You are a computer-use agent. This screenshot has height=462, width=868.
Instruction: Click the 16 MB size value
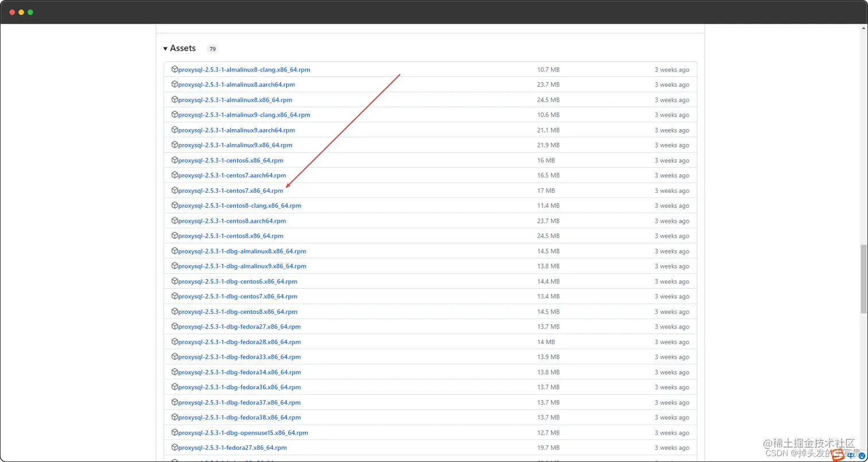pos(546,161)
